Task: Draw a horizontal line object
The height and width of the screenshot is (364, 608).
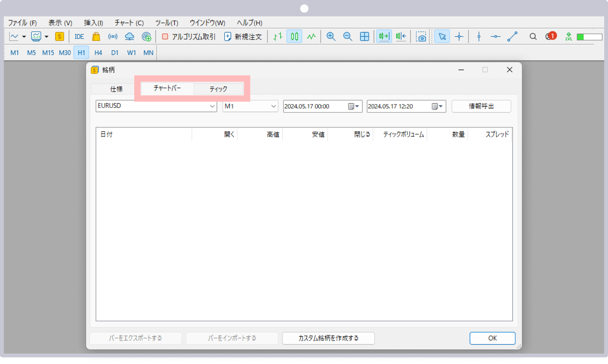Action: tap(495, 37)
